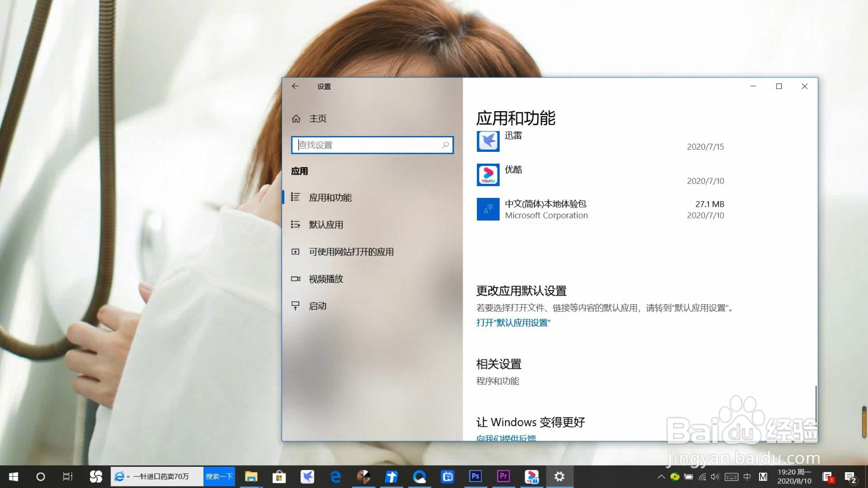Launch Photoshop from the taskbar

(475, 476)
